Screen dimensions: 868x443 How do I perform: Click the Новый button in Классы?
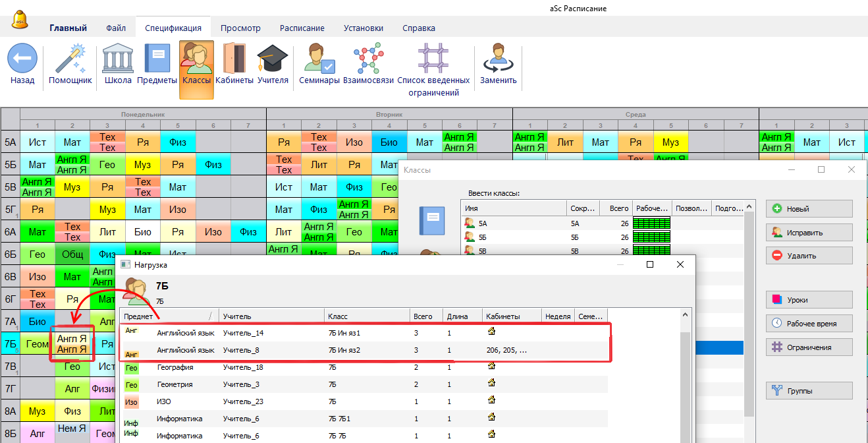pos(809,209)
